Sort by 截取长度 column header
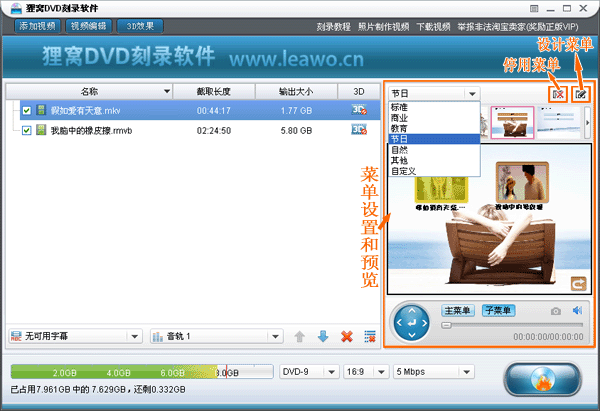The width and height of the screenshot is (600, 411). (214, 91)
